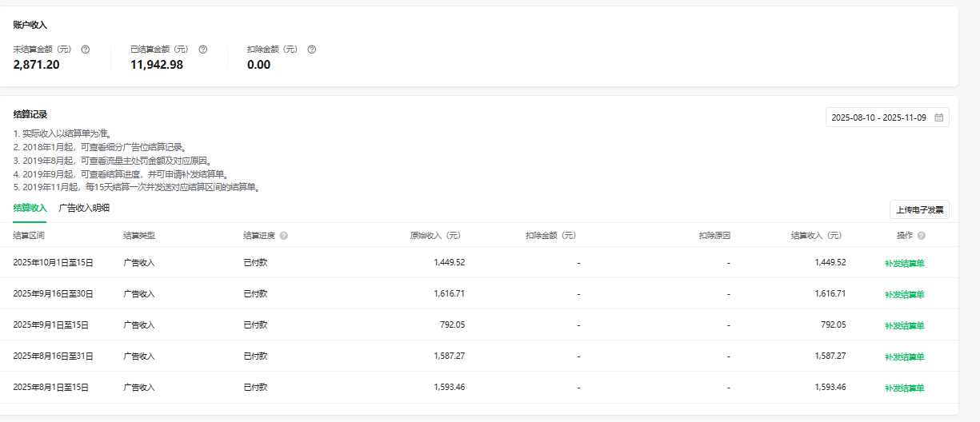Click help icon beside 已结算金额

point(203,50)
